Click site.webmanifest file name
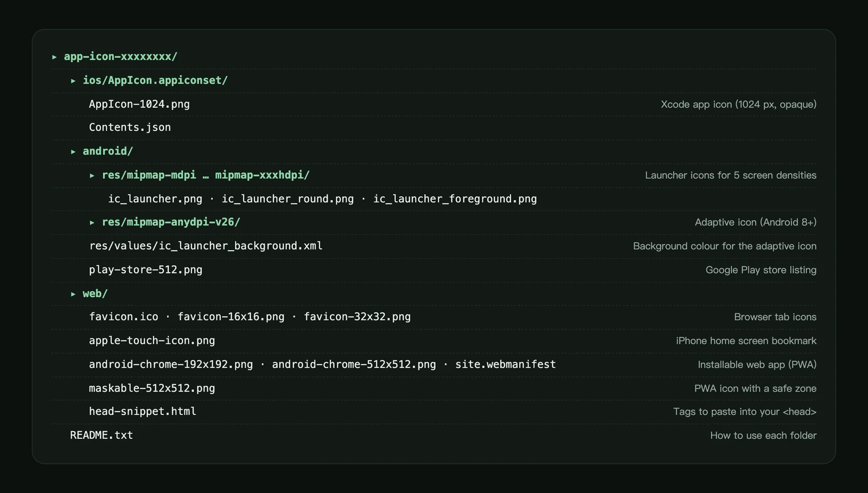 [506, 364]
